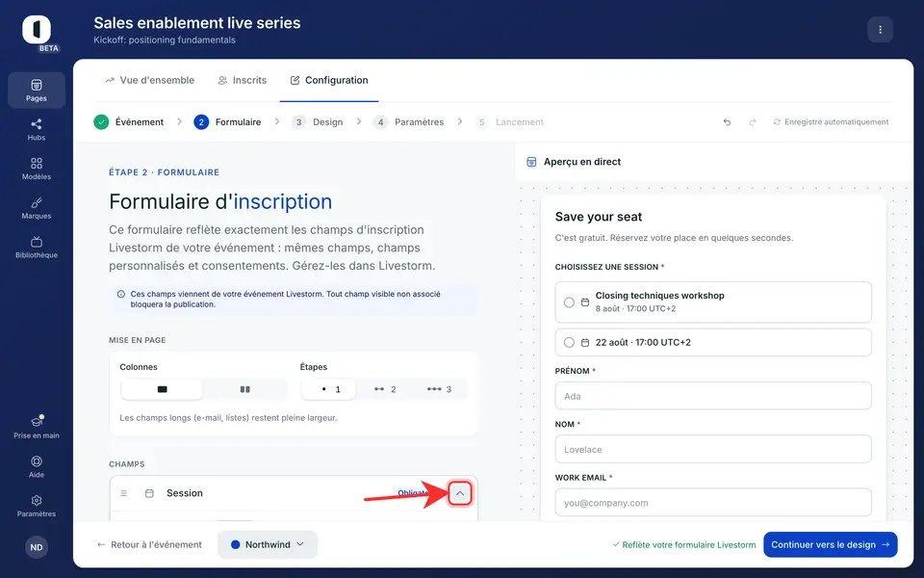Collapse the Session field panel
924x578 pixels.
tap(460, 493)
